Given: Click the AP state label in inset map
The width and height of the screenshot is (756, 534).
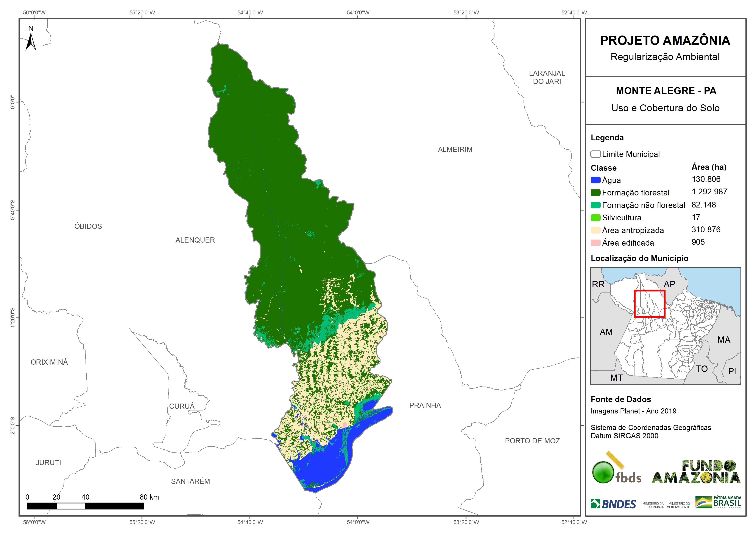Looking at the screenshot, I should point(669,284).
